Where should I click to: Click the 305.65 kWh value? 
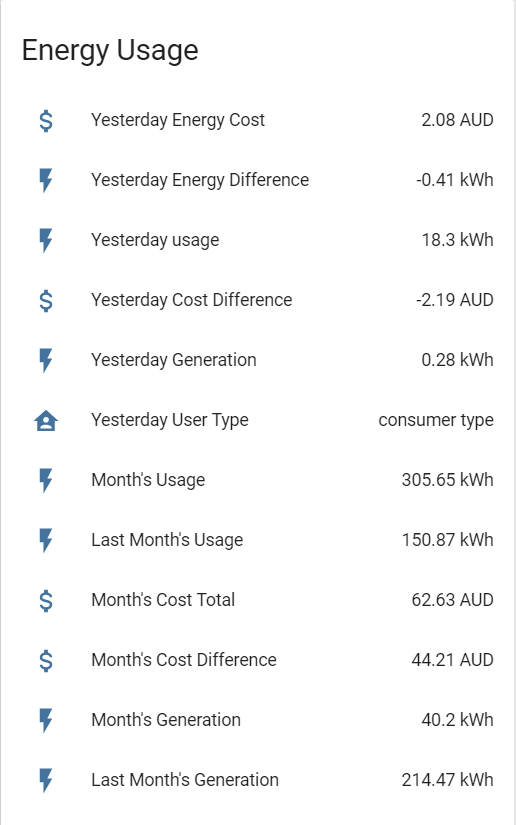pyautogui.click(x=448, y=480)
